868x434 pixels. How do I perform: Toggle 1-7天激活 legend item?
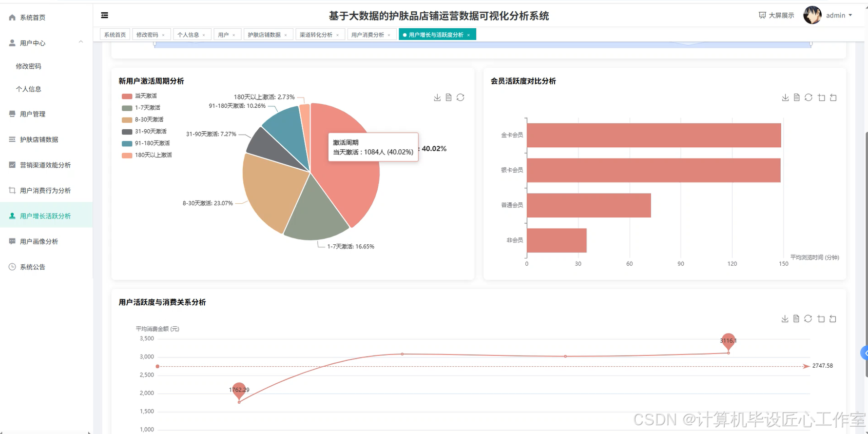pyautogui.click(x=141, y=108)
